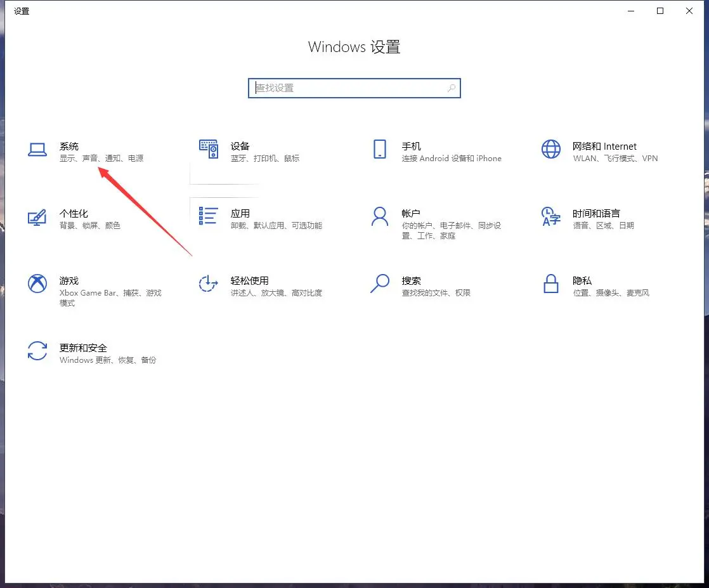Click the 个性化 paintbrush icon
709x588 pixels.
(x=37, y=217)
